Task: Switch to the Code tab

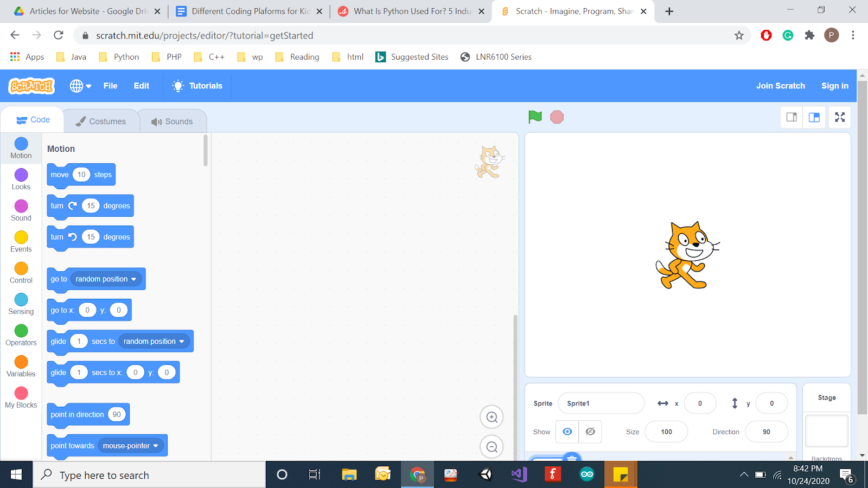Action: coord(33,120)
